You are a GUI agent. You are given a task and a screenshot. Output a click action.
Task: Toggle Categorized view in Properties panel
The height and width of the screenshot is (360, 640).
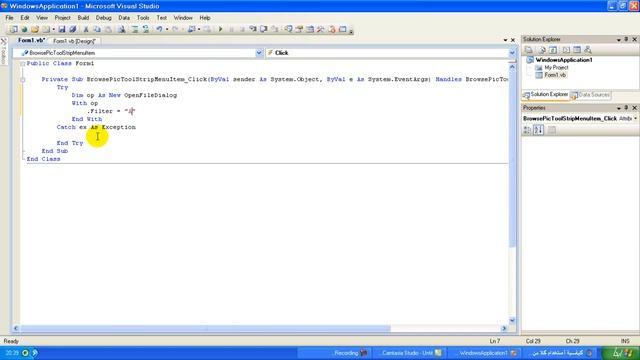tap(527, 130)
